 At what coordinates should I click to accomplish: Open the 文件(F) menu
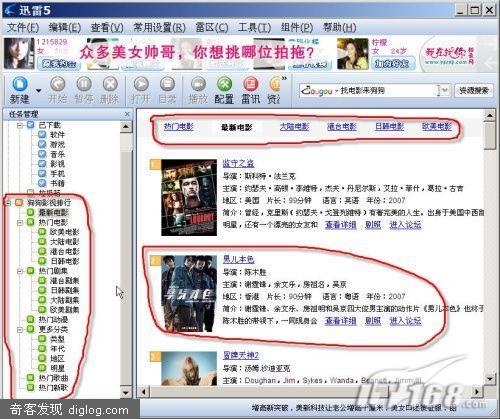pyautogui.click(x=23, y=27)
